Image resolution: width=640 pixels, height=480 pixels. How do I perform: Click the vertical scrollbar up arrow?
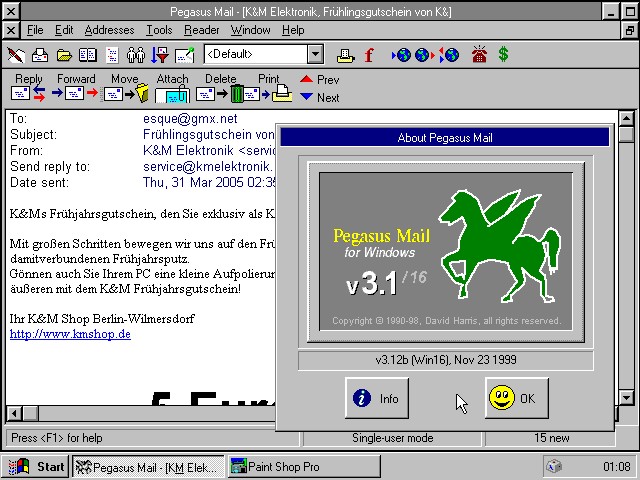tap(626, 118)
